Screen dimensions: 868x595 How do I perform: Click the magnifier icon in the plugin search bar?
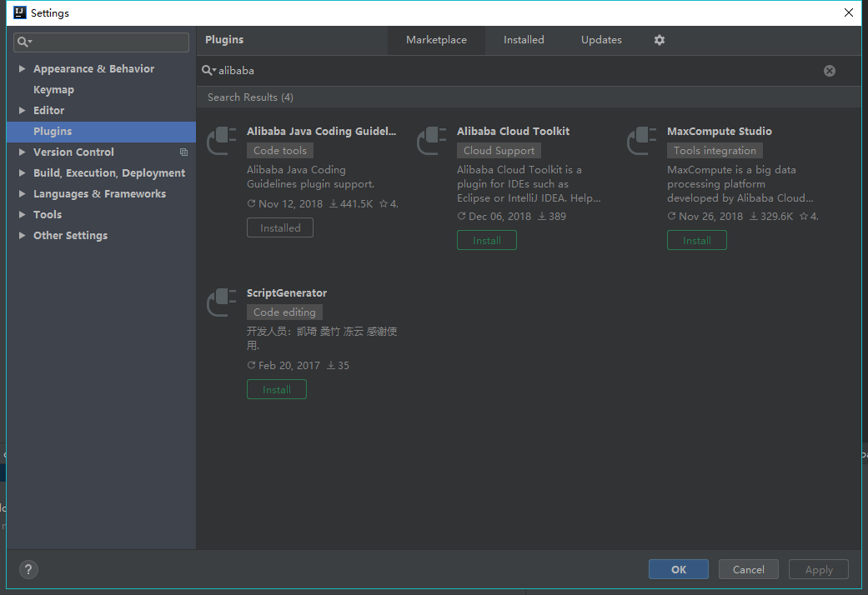pos(208,71)
